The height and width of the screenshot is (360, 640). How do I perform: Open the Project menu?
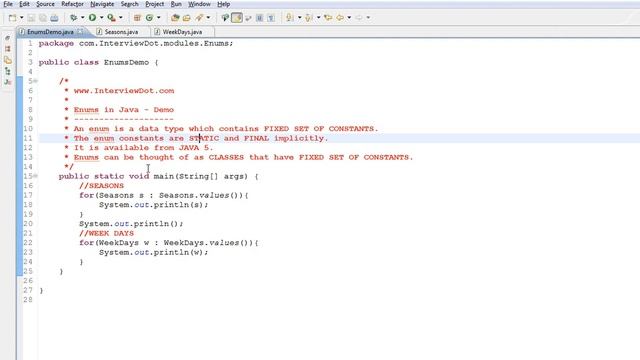click(154, 4)
